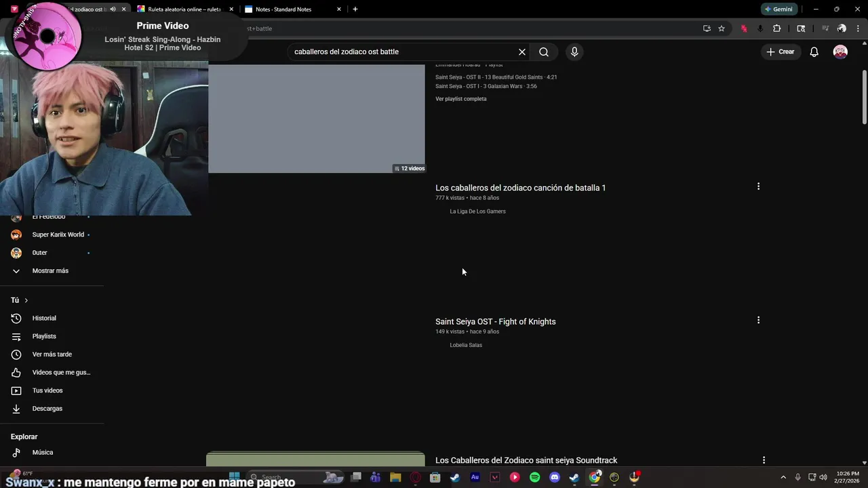
Task: Expand the Tú section chevron
Action: [26, 300]
